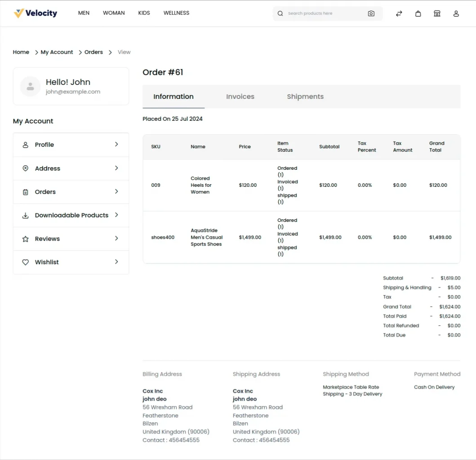Click the marketplace store icon in header
The width and height of the screenshot is (476, 460).
click(x=437, y=13)
